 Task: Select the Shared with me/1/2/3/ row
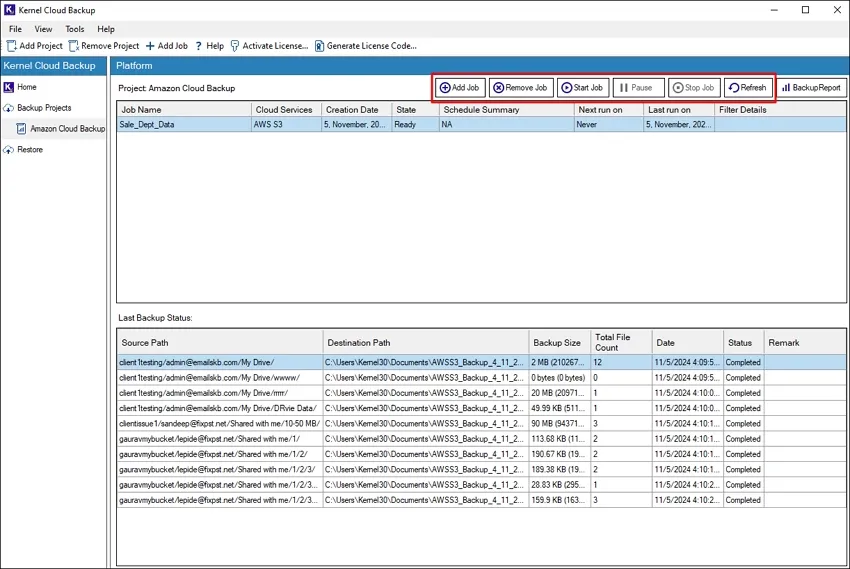coord(481,469)
